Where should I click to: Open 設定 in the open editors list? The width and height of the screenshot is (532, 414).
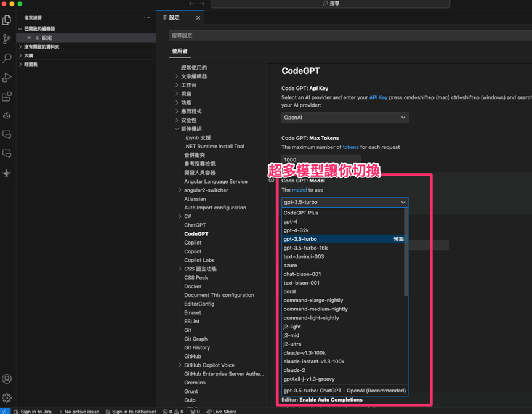point(86,38)
